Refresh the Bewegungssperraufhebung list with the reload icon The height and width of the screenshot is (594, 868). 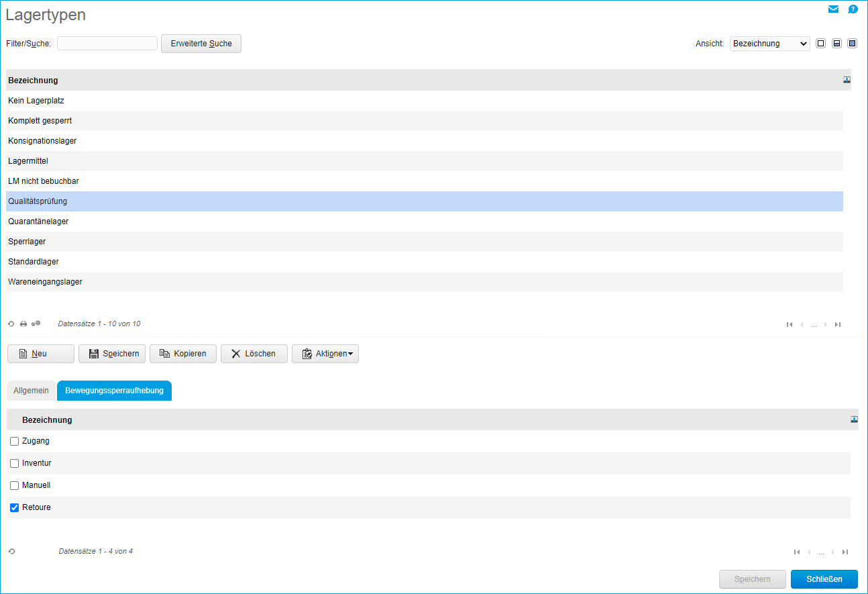11,552
